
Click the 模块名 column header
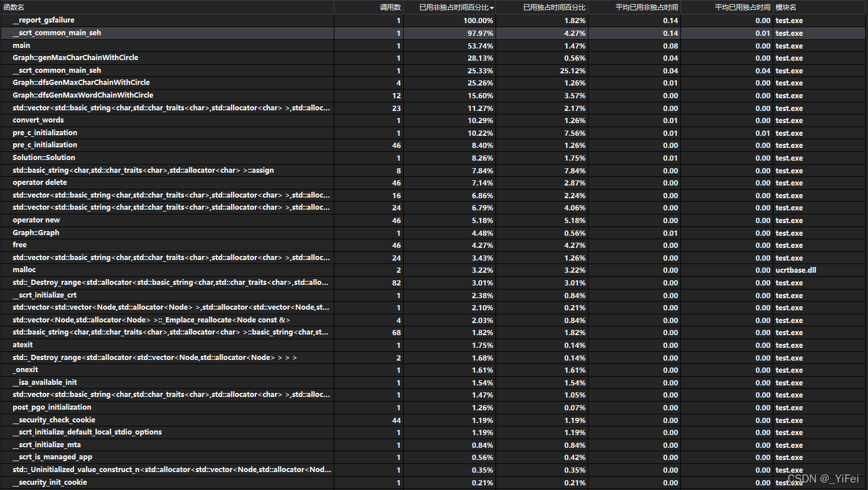(x=820, y=7)
